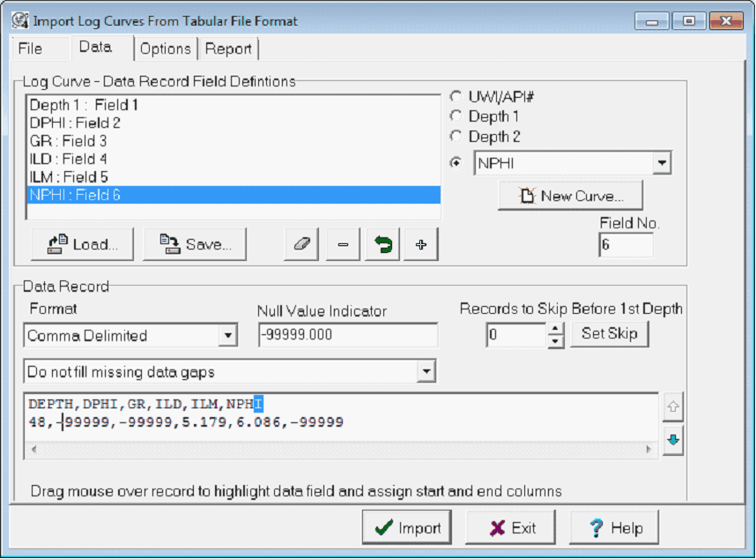This screenshot has height=559, width=756.
Task: Open the NPHI curve name dropdown
Action: 663,163
